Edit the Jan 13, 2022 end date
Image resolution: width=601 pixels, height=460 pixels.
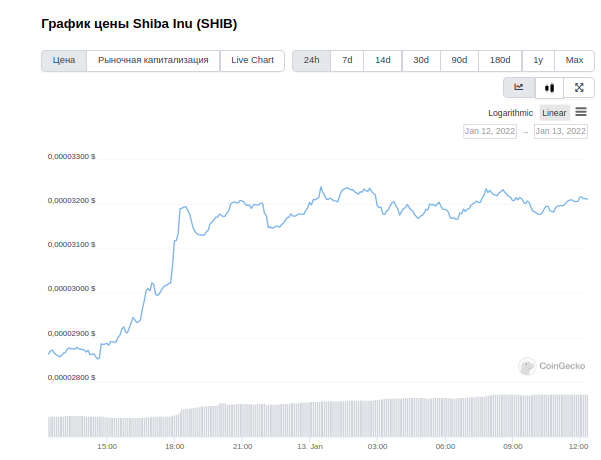tap(561, 131)
